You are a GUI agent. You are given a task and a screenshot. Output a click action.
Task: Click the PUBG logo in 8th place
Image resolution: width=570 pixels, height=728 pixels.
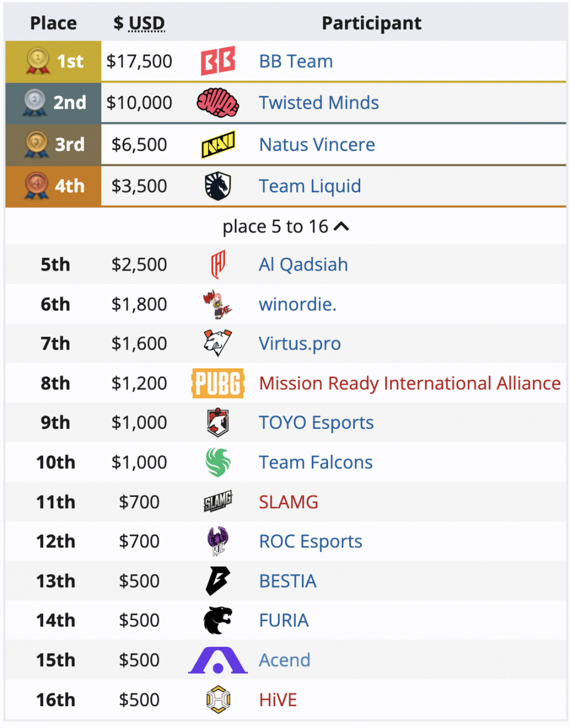pyautogui.click(x=218, y=383)
